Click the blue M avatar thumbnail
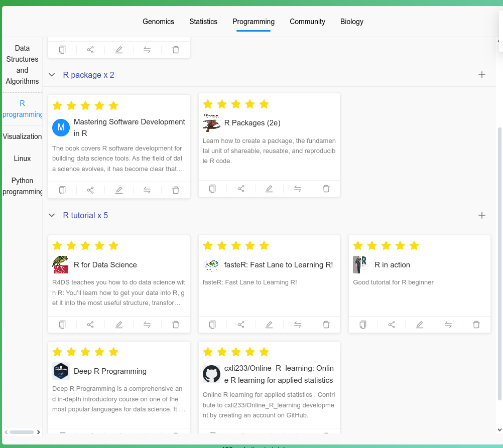This screenshot has height=448, width=503. point(61,127)
